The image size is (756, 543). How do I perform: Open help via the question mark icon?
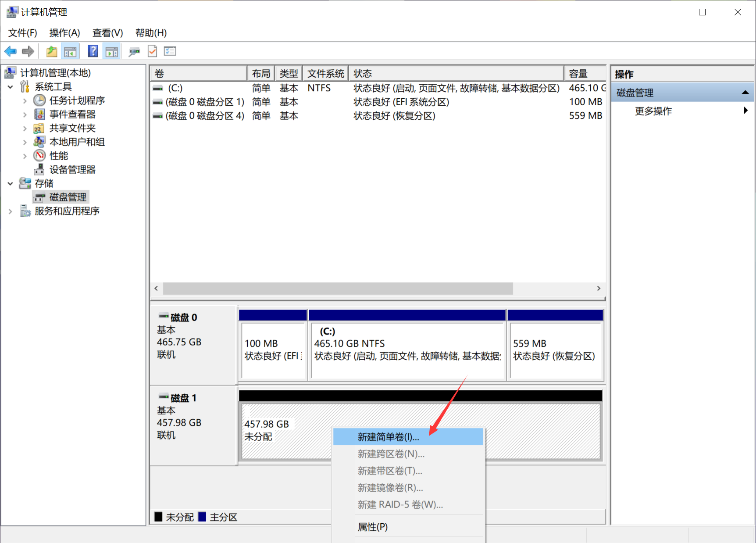pos(93,51)
